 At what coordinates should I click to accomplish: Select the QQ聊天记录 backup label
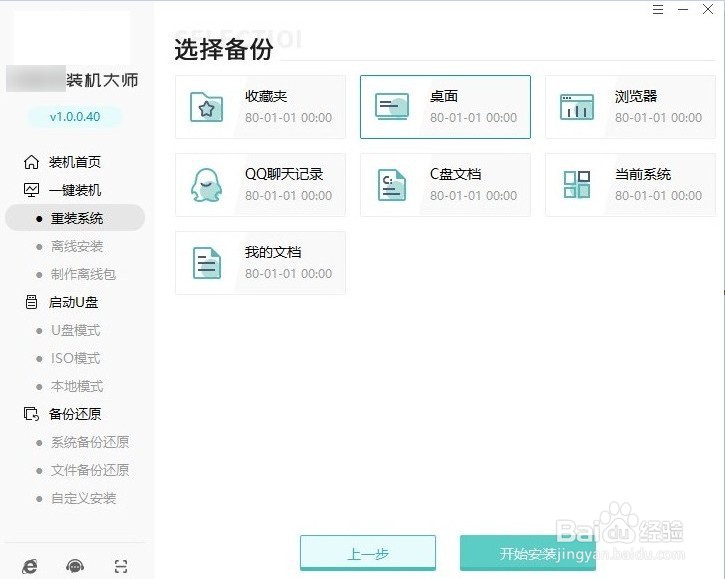pyautogui.click(x=284, y=174)
